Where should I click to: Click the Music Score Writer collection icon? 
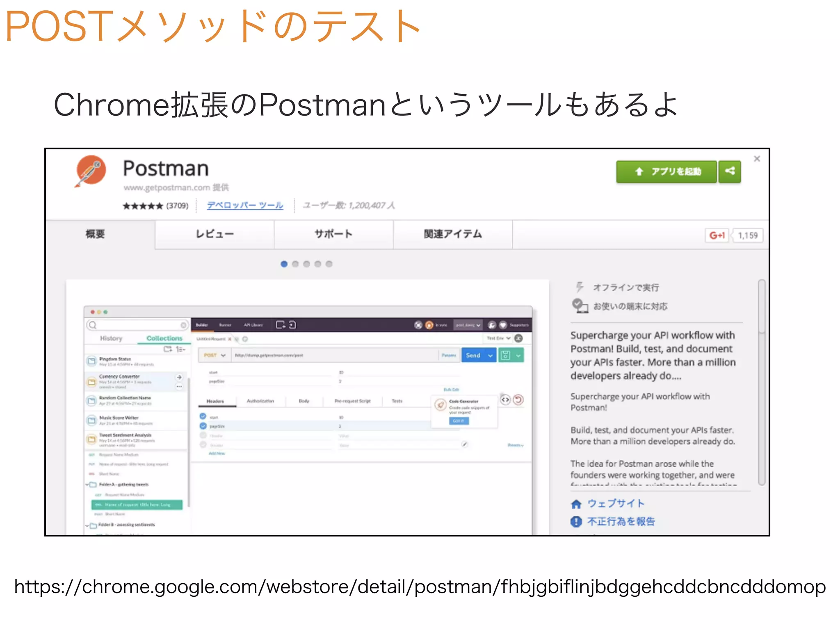(x=91, y=420)
